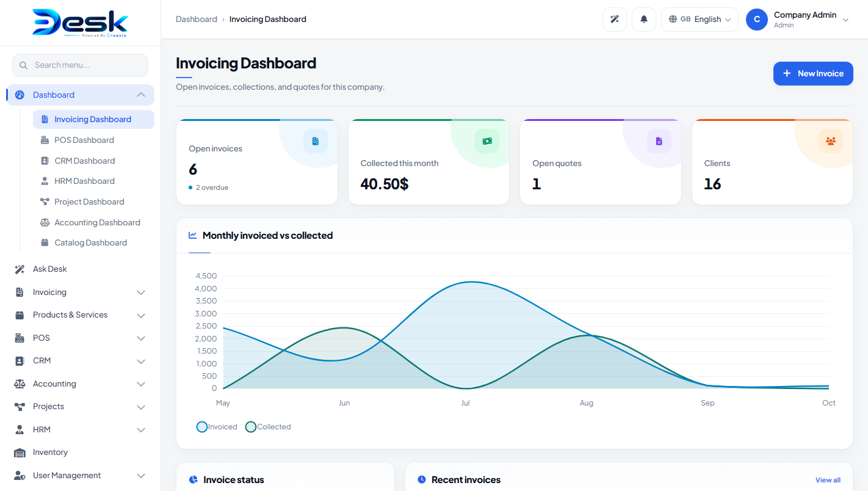Collapse the Dashboard menu chevron

141,95
